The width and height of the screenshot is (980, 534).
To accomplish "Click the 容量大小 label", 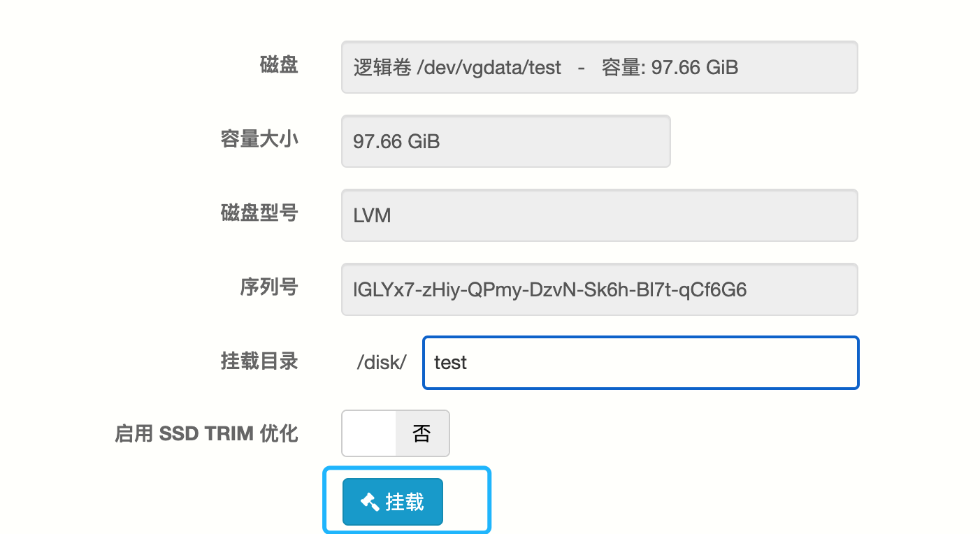I will (259, 139).
